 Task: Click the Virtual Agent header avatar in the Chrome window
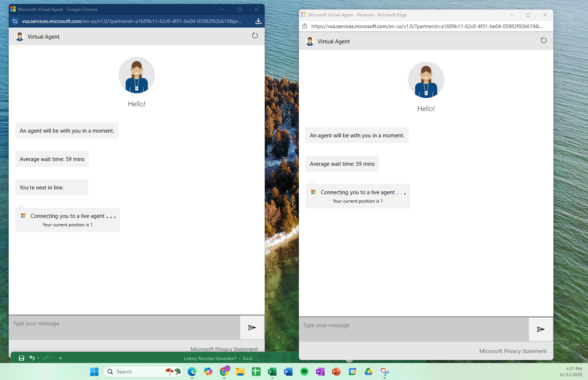20,37
